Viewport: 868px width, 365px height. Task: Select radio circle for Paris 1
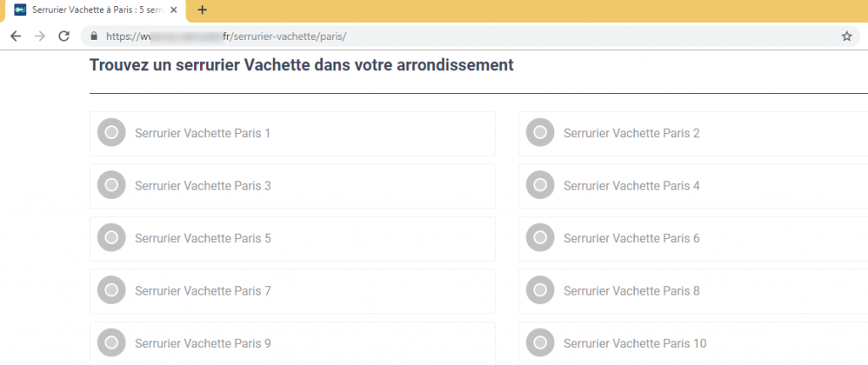pyautogui.click(x=111, y=133)
